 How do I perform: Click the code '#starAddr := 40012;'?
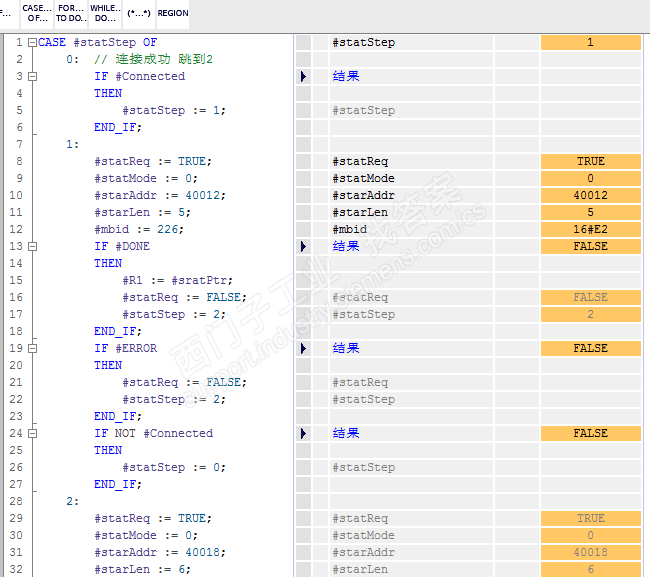pos(160,196)
